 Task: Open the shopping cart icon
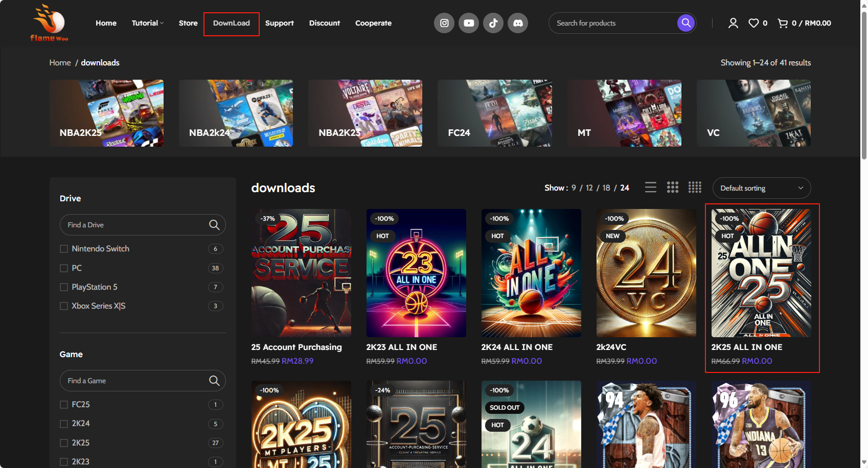tap(782, 23)
